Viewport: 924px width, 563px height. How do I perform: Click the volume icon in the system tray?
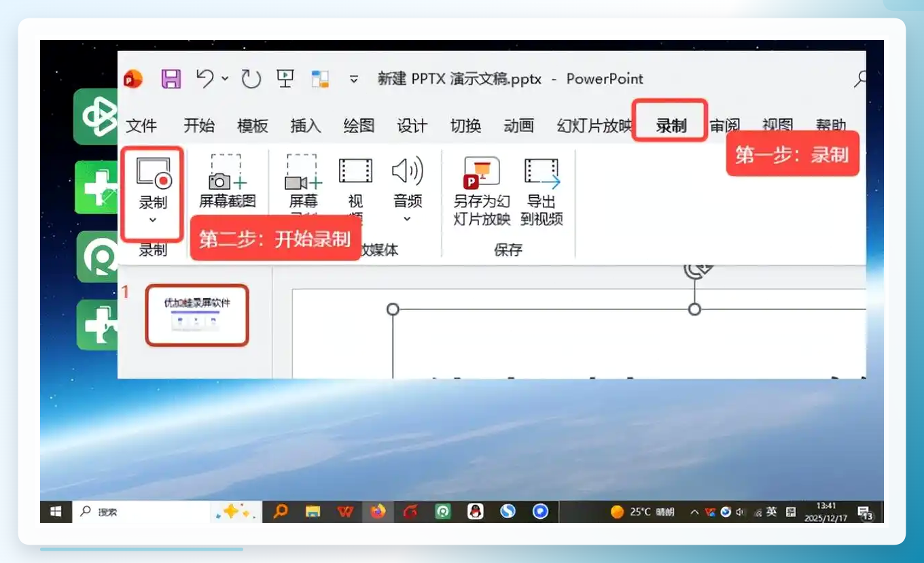pos(741,512)
